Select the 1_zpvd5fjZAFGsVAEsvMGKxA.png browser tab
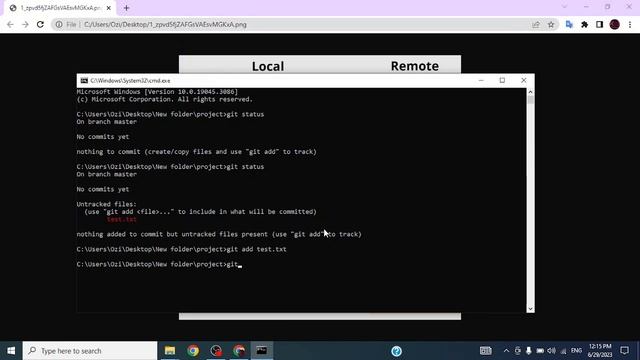640x360 pixels. 59,8
